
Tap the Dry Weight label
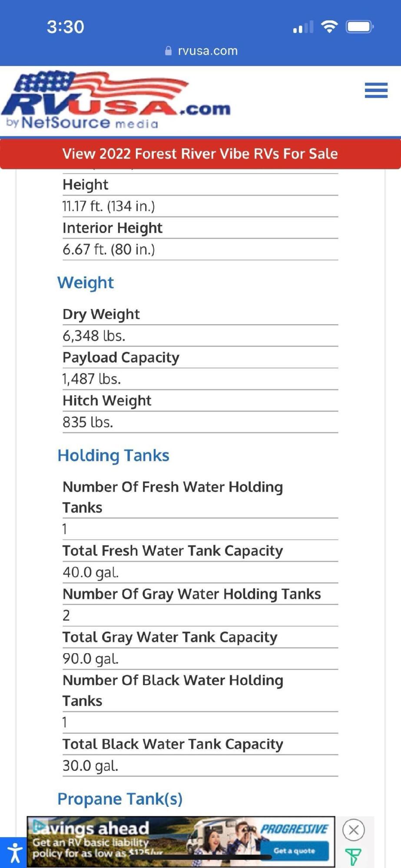point(101,314)
